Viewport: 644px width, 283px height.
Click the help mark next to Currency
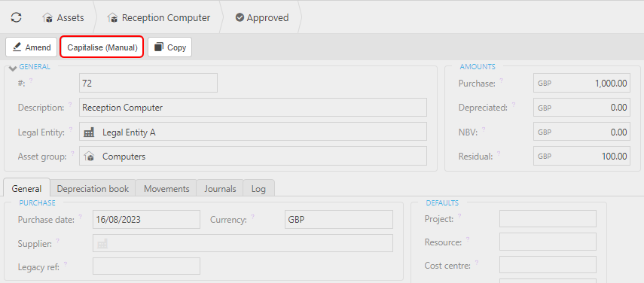tap(252, 217)
